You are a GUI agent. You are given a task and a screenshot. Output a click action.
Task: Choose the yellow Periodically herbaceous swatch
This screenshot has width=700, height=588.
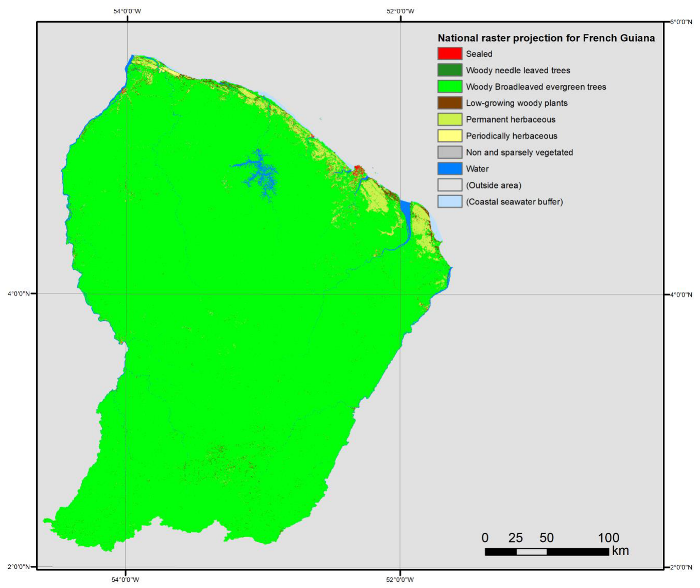click(449, 136)
